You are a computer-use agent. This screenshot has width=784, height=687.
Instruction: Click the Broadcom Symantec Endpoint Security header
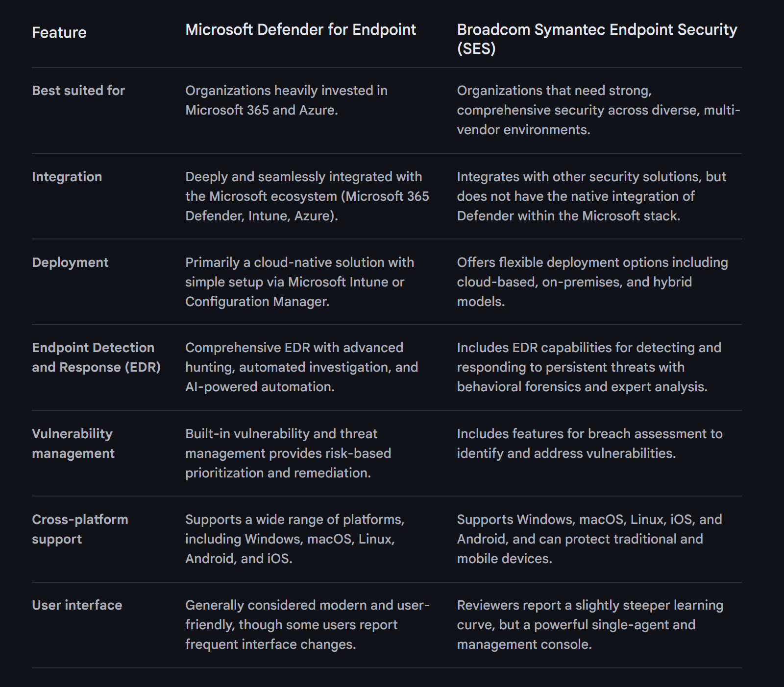(596, 39)
